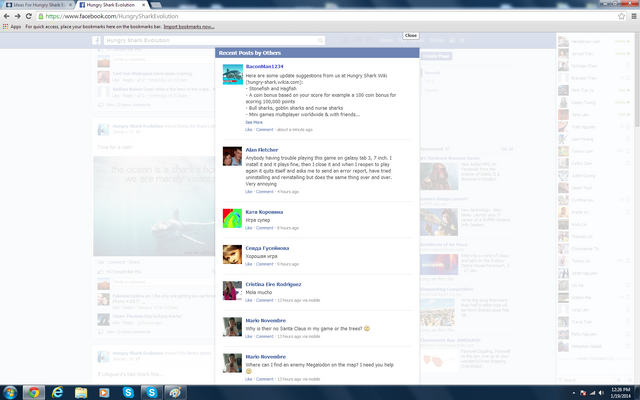Viewport: 640px width, 400px height.
Task: Open Alan Fletcher's name link
Action: click(262, 150)
